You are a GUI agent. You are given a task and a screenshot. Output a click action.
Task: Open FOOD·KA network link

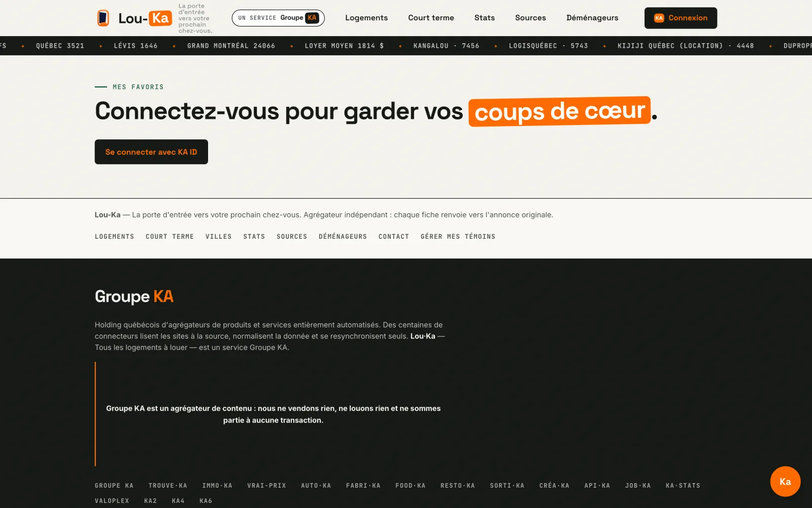[x=411, y=486]
